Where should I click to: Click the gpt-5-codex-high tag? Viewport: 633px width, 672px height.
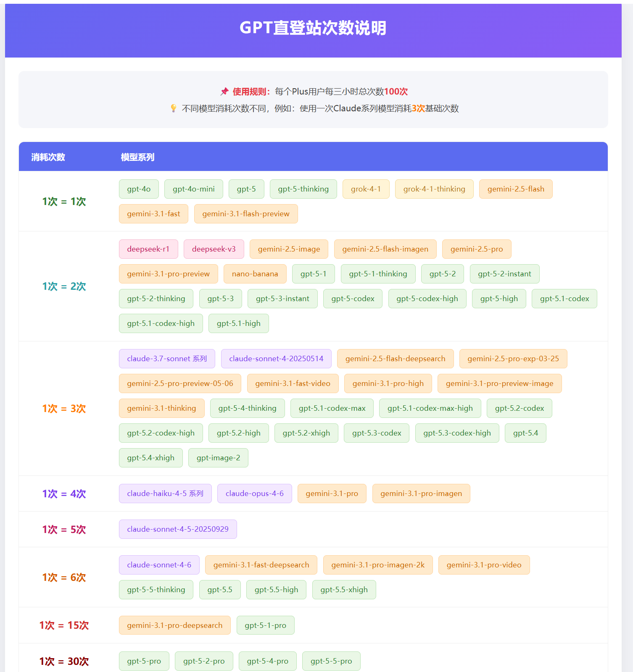[427, 299]
